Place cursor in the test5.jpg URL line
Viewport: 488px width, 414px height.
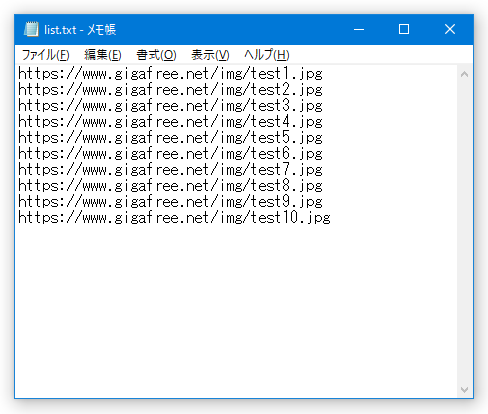point(170,138)
